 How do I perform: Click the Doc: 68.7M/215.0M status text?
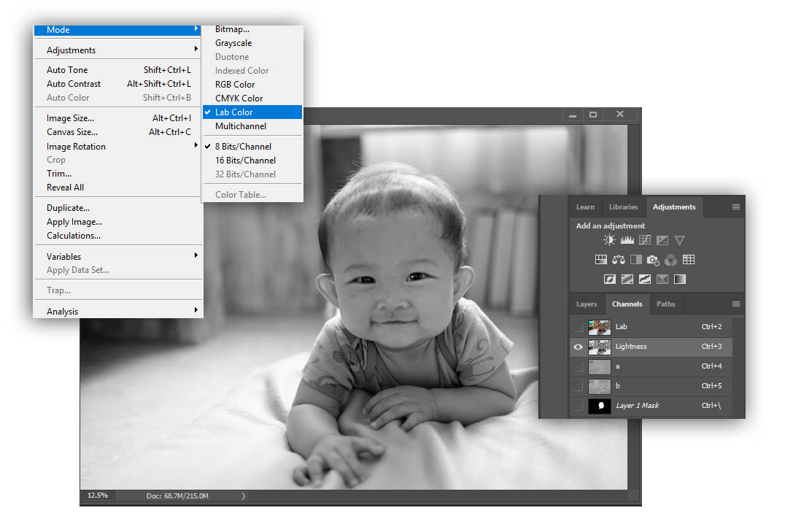click(x=177, y=496)
